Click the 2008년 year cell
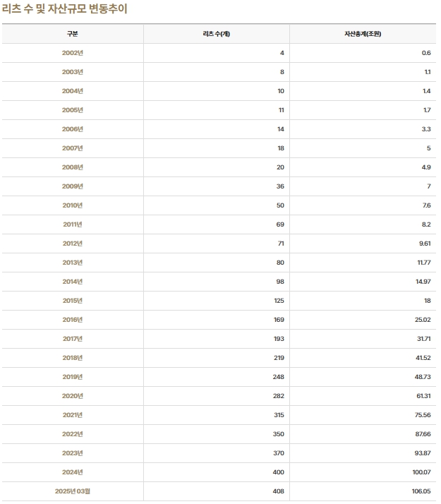 point(73,167)
